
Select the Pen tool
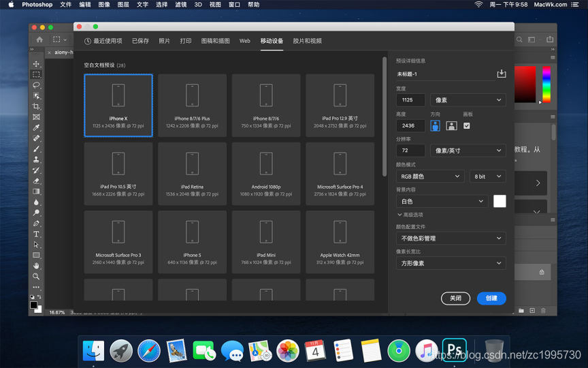(x=36, y=224)
